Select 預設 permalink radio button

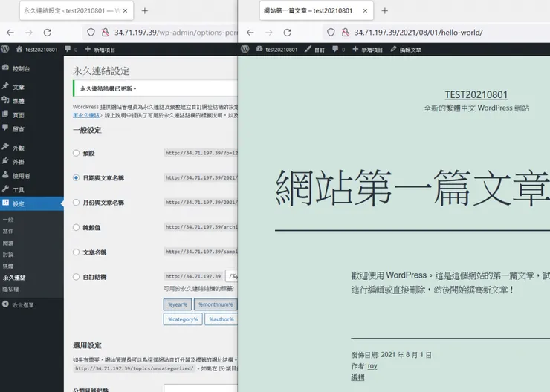point(76,153)
